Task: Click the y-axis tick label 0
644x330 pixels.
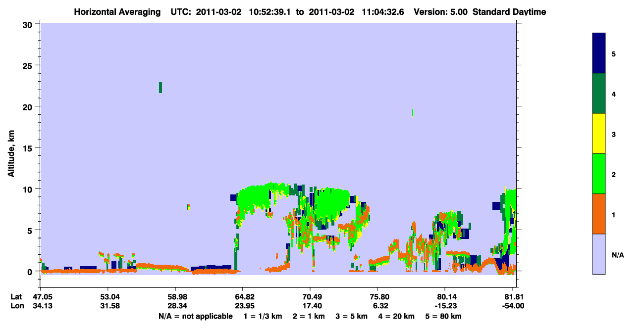Action: (31, 271)
